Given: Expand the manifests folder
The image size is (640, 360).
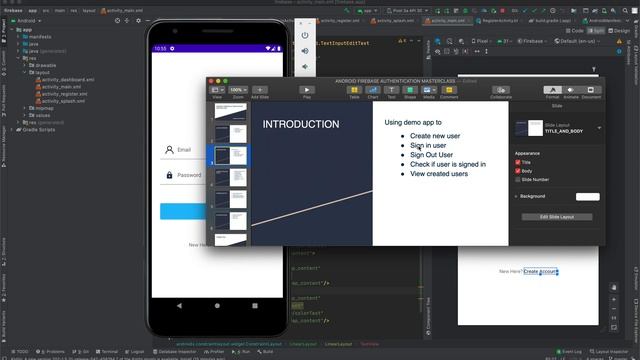Looking at the screenshot, I should (19, 37).
